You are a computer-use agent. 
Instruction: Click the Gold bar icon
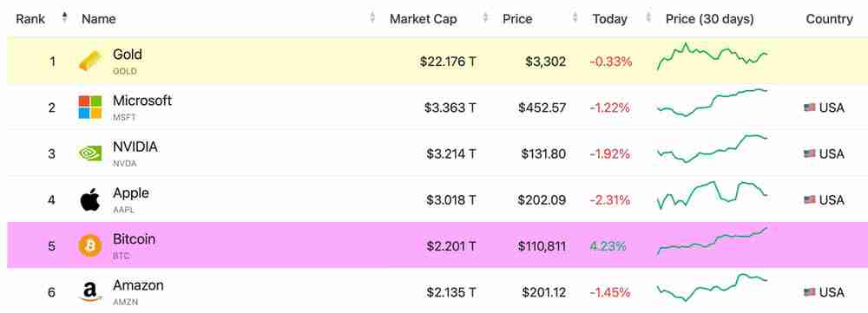tap(90, 61)
